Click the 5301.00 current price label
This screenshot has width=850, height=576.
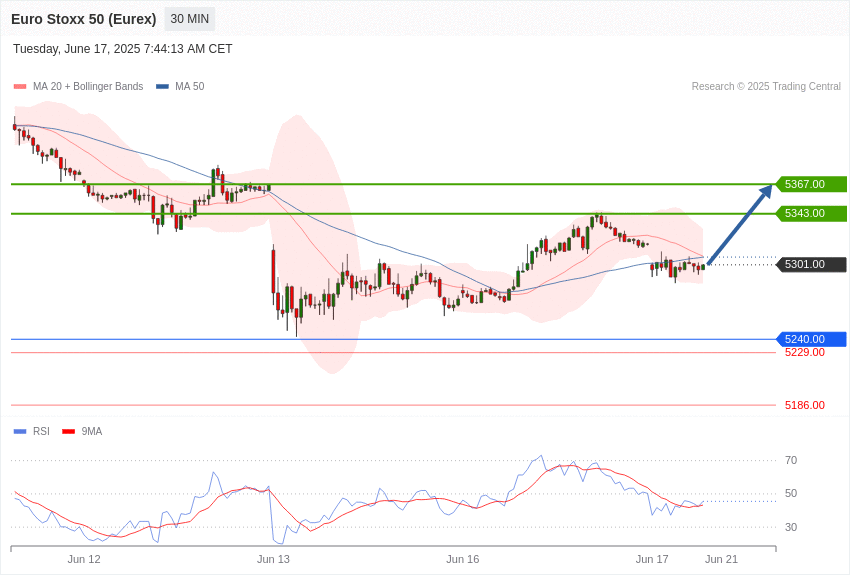coord(812,264)
